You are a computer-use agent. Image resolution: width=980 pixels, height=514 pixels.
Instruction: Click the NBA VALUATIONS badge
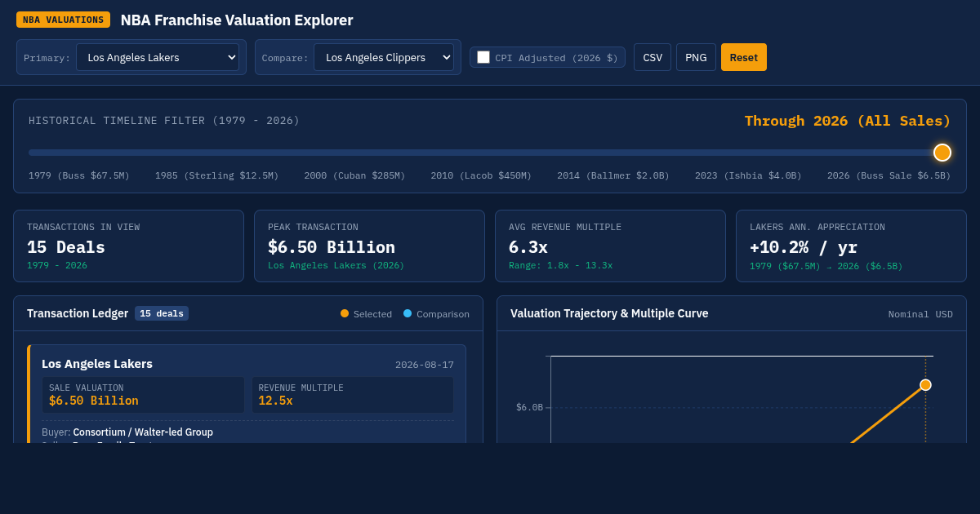click(63, 20)
